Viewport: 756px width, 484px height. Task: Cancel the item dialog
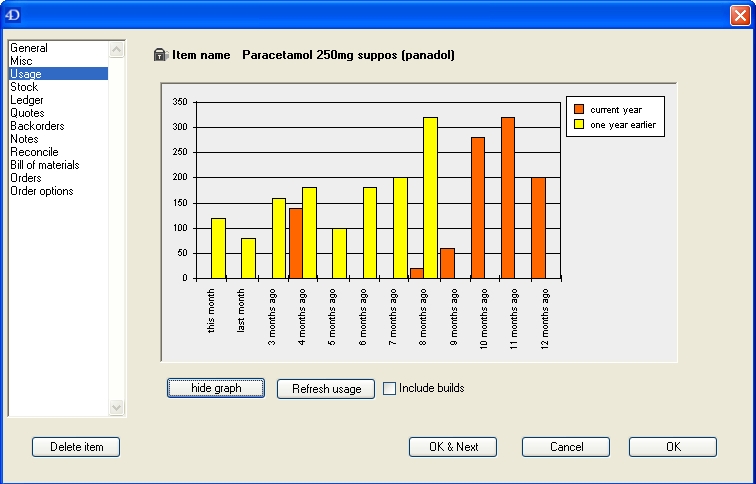point(566,447)
